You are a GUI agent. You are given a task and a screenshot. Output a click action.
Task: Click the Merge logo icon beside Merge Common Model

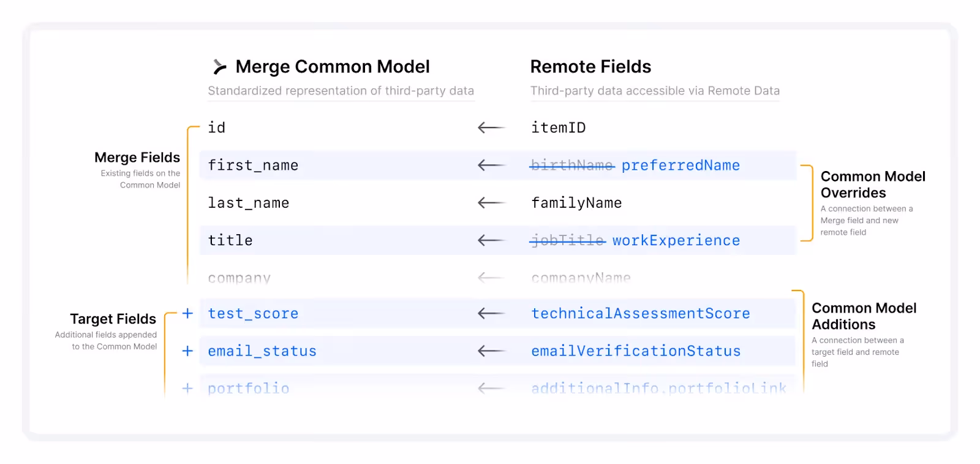click(219, 67)
